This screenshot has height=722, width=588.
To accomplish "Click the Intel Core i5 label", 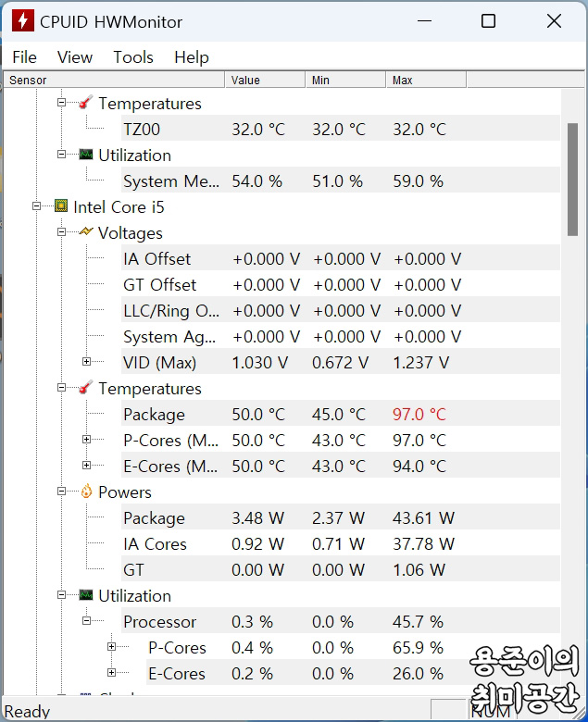I will 119,206.
